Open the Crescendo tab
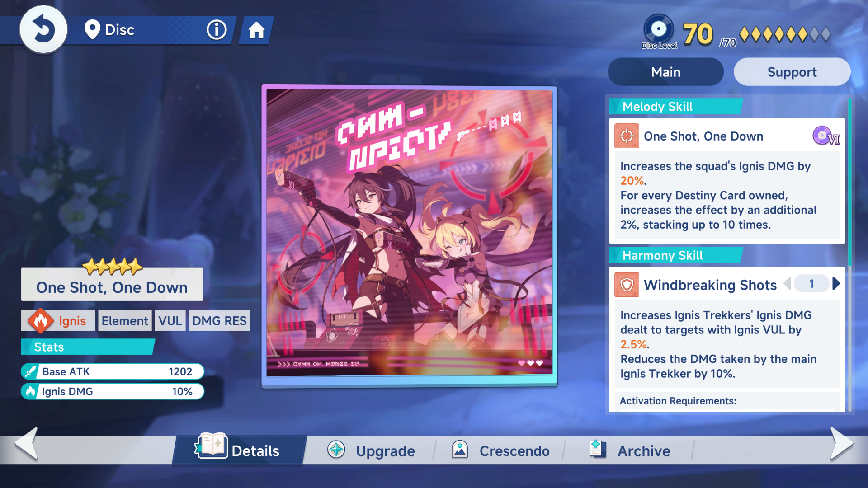 coord(500,450)
